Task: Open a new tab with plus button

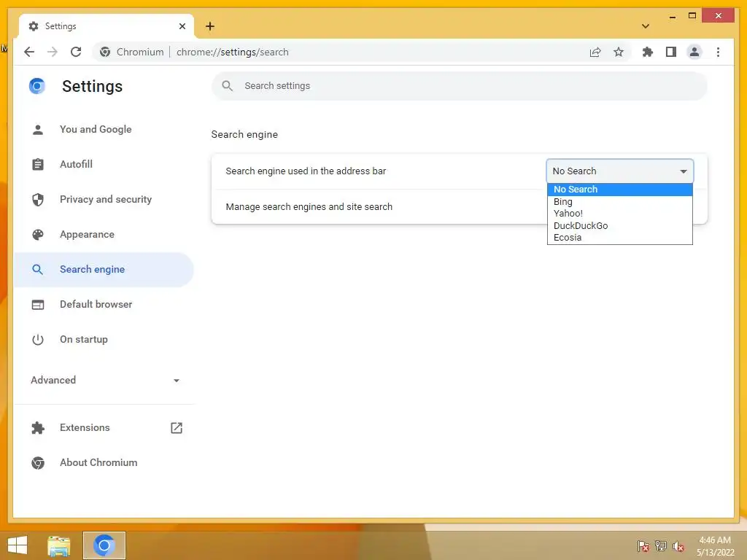Action: (210, 26)
